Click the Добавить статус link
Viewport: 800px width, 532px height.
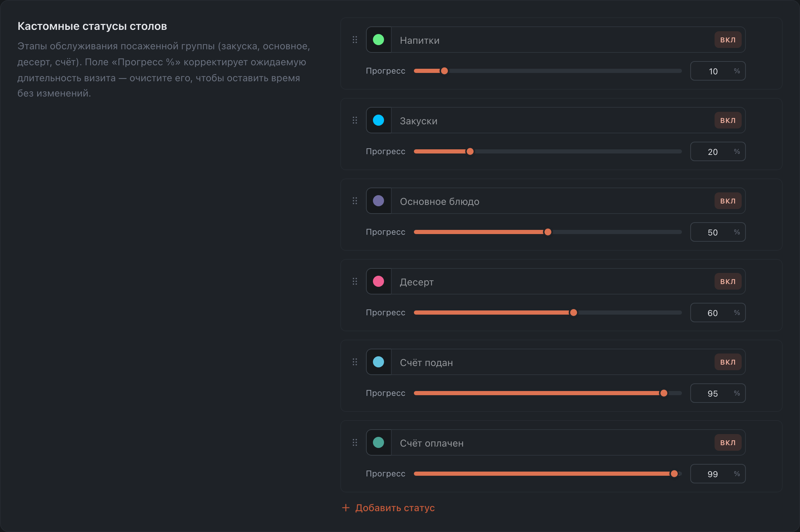[x=388, y=508]
